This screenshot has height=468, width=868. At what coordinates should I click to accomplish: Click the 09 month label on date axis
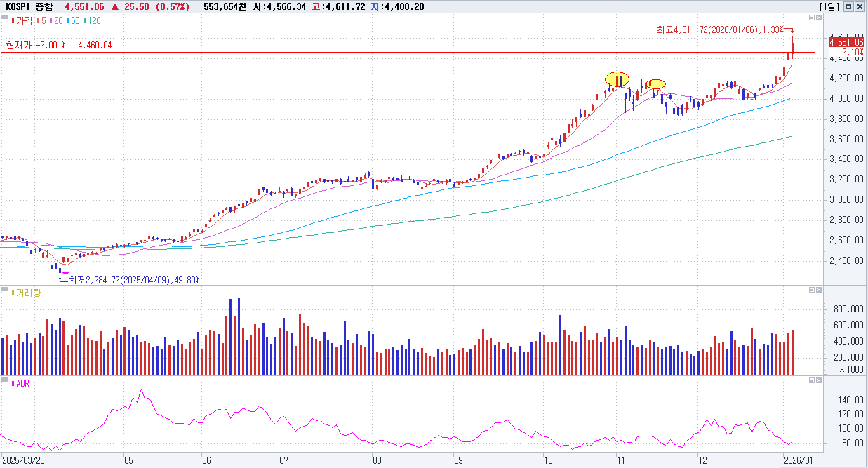click(458, 461)
